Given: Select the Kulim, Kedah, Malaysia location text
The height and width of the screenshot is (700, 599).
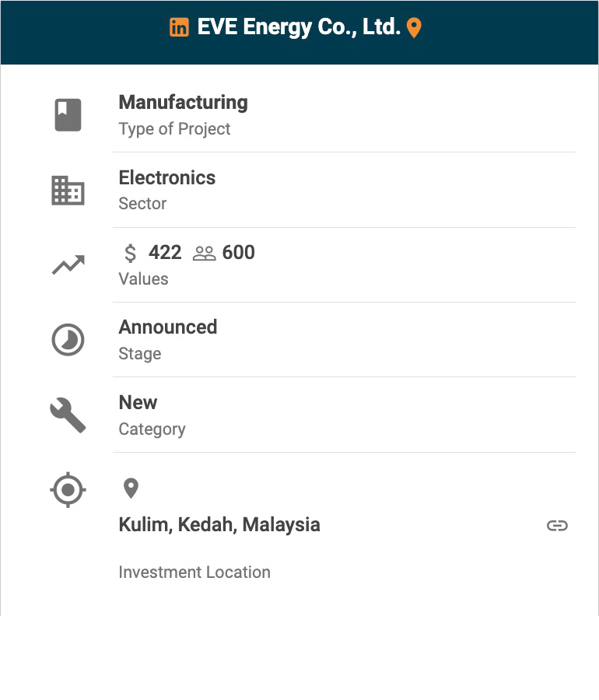Looking at the screenshot, I should [x=219, y=525].
